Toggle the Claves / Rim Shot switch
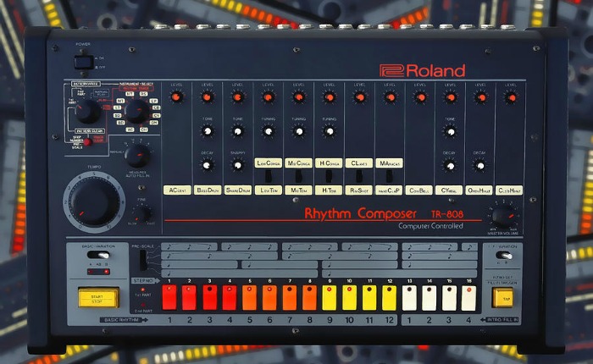The width and height of the screenshot is (593, 364). [359, 176]
